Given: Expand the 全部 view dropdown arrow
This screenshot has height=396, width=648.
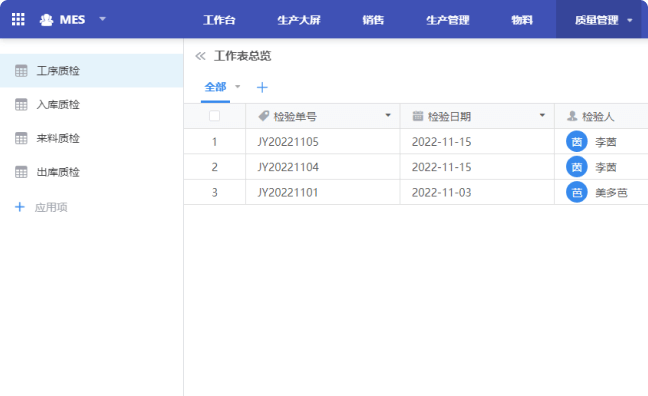Looking at the screenshot, I should (238, 86).
